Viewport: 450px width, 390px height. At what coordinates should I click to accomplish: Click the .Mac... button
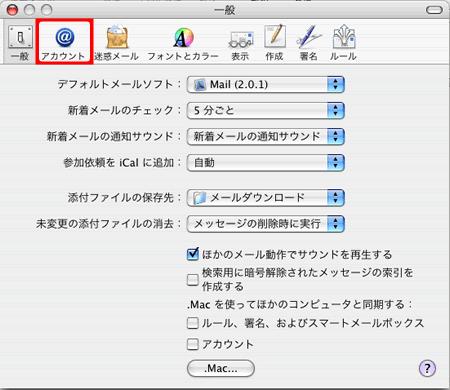coord(221,368)
